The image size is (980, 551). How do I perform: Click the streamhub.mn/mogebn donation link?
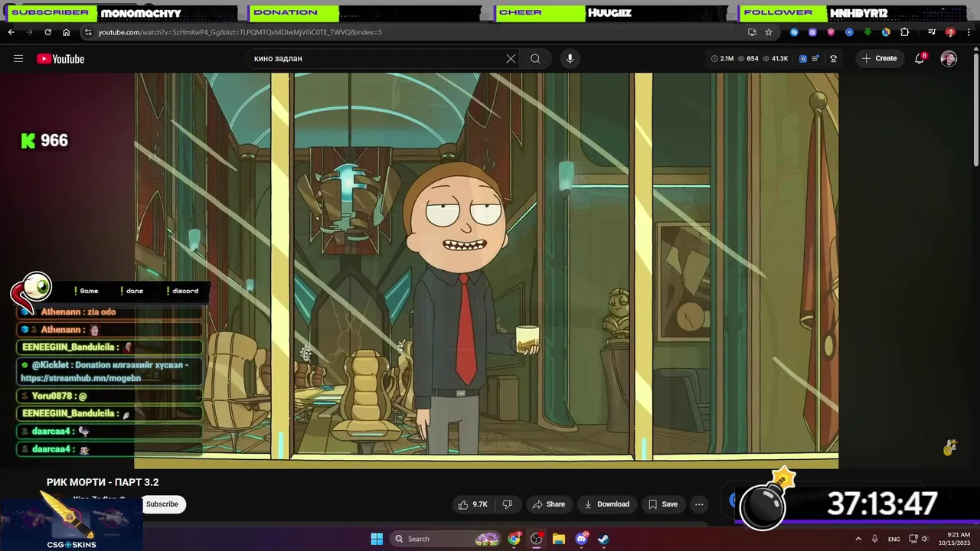(80, 378)
